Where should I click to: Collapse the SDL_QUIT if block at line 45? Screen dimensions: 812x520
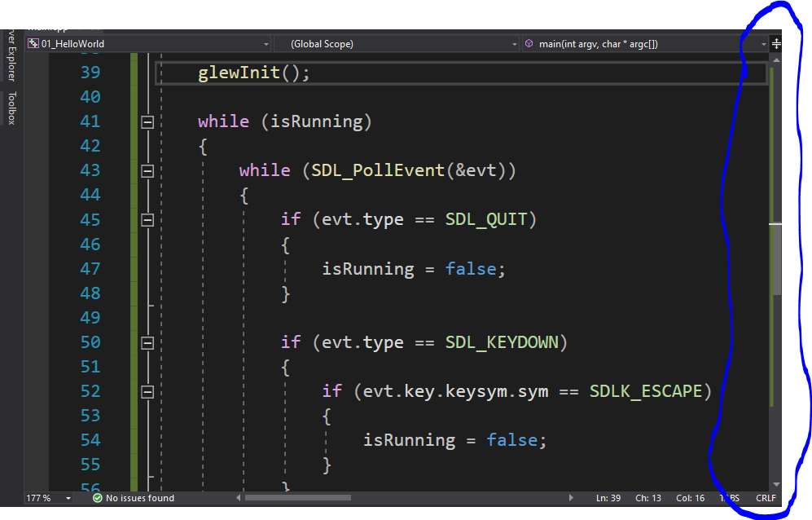147,219
